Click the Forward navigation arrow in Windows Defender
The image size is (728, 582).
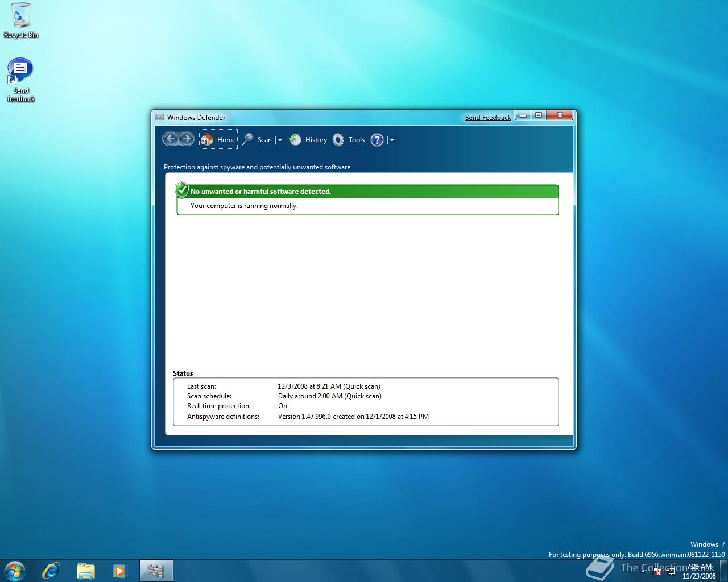[186, 139]
